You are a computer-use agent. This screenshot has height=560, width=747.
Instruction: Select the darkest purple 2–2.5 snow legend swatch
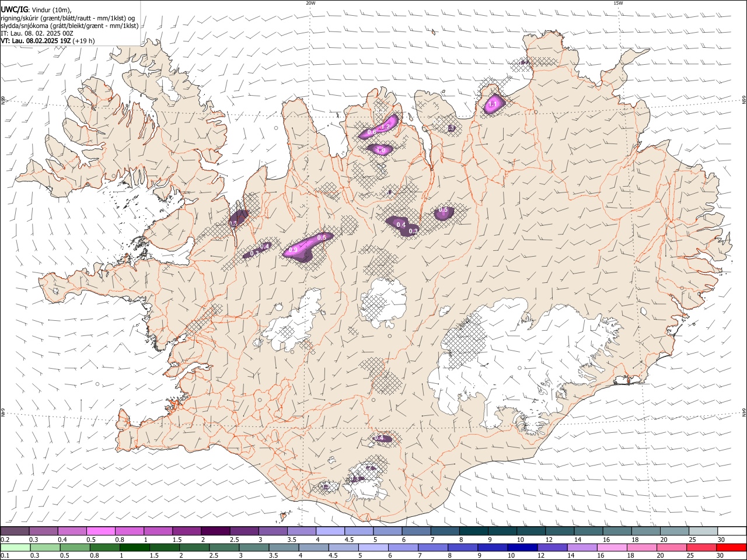coord(216,531)
